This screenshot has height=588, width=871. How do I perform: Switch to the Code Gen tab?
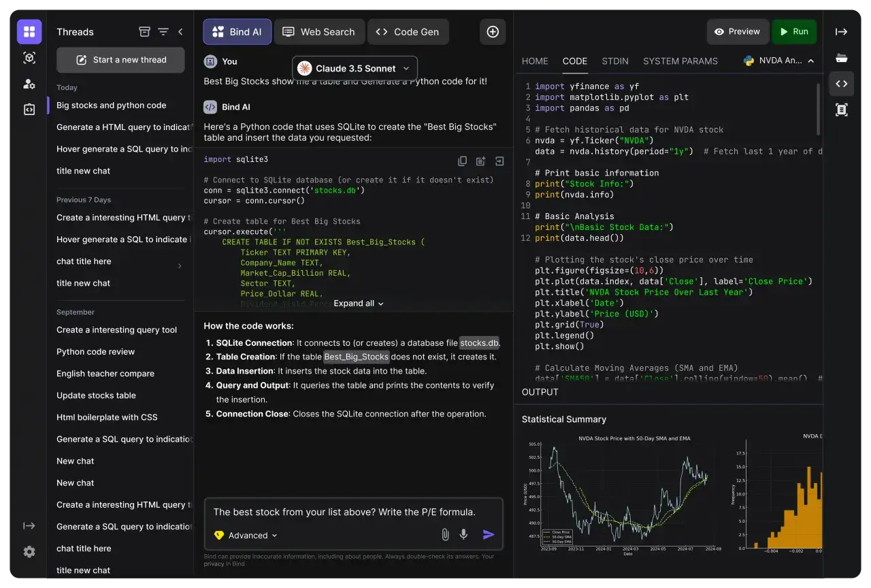click(x=408, y=32)
